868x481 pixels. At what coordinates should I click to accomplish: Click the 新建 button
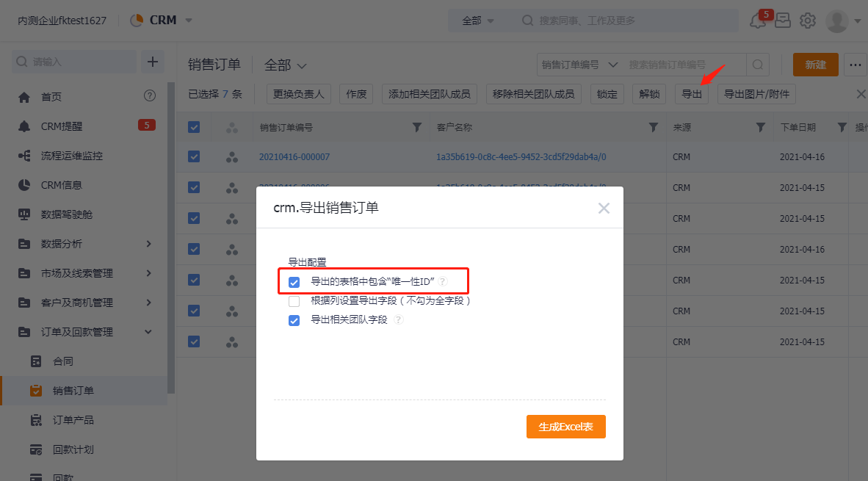pyautogui.click(x=815, y=65)
